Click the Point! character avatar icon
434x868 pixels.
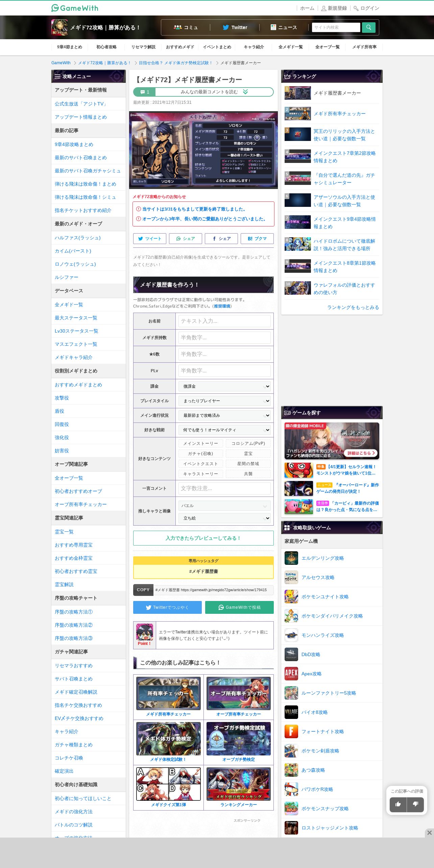tap(145, 632)
